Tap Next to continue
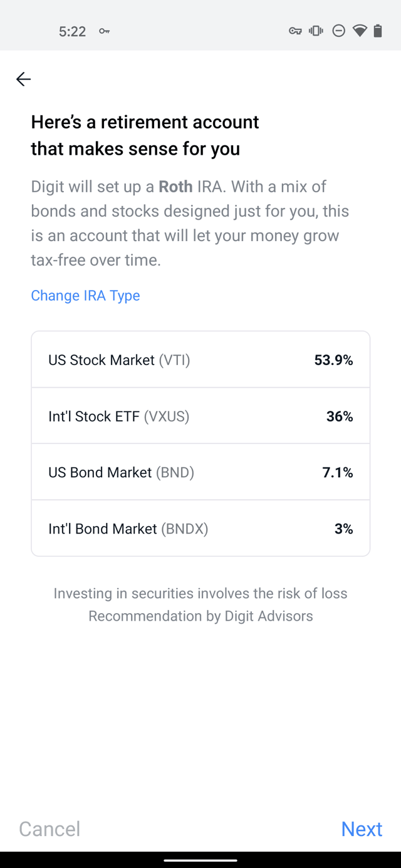This screenshot has width=401, height=868. pos(362,829)
